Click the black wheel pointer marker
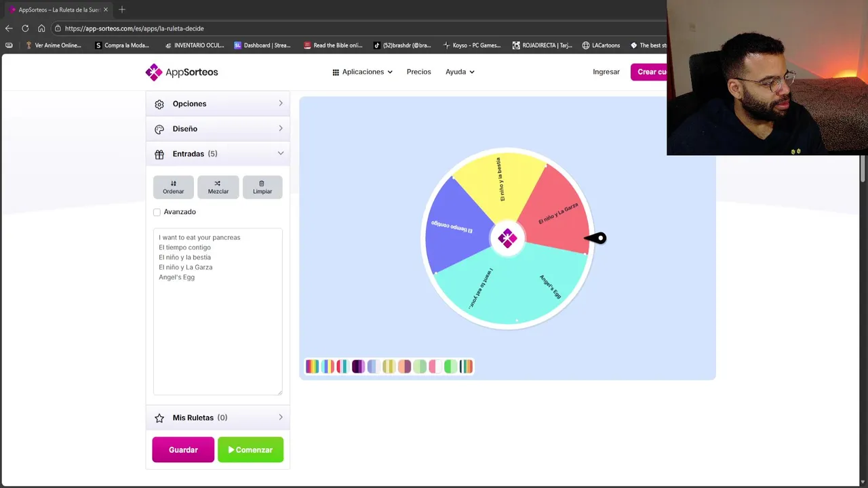This screenshot has height=488, width=868. click(x=595, y=238)
